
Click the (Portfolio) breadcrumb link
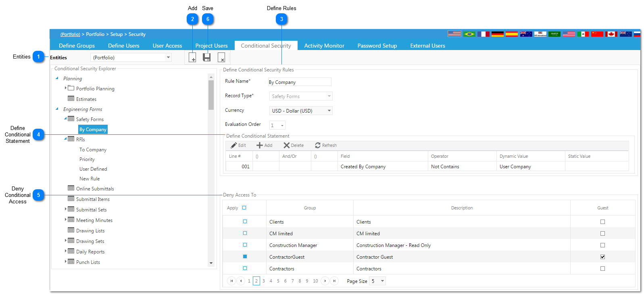pyautogui.click(x=70, y=34)
